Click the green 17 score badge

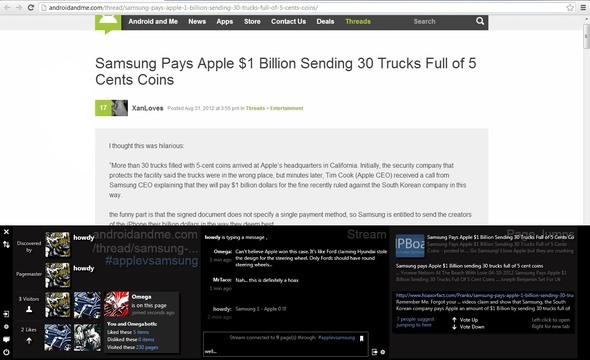[x=103, y=108]
